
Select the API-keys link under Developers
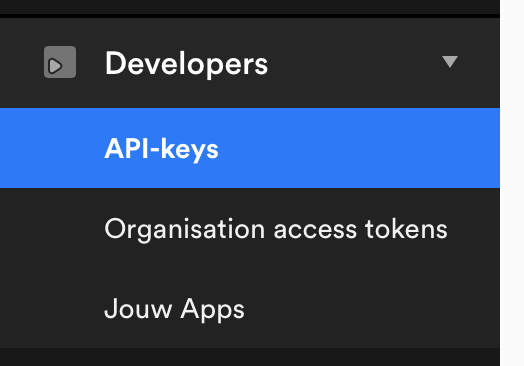click(x=250, y=148)
